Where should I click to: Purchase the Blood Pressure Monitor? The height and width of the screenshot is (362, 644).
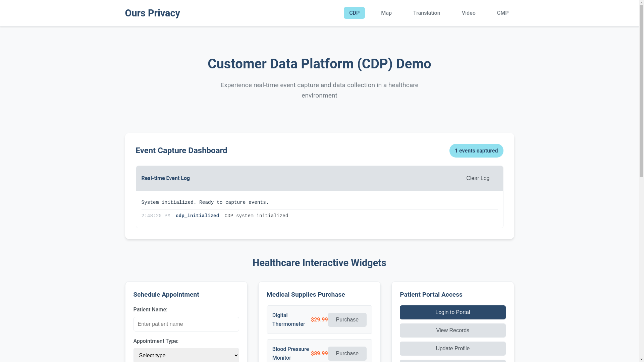pos(347,354)
